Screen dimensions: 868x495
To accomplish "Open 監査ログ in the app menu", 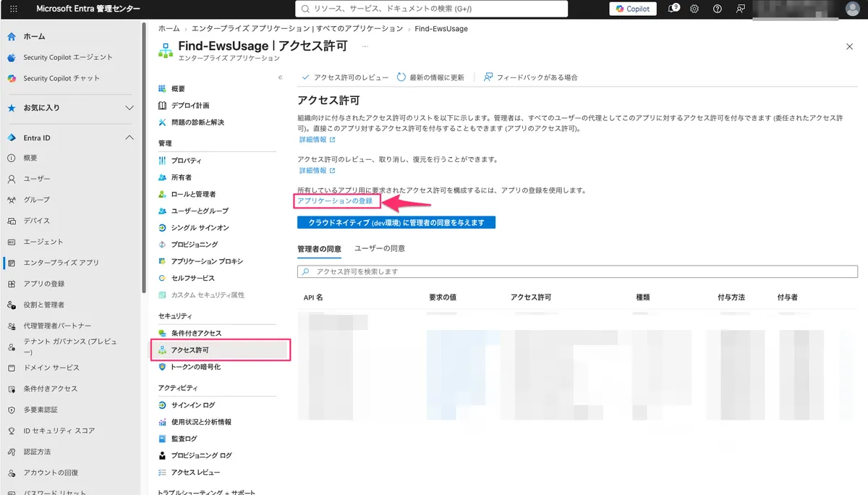I will pos(184,439).
